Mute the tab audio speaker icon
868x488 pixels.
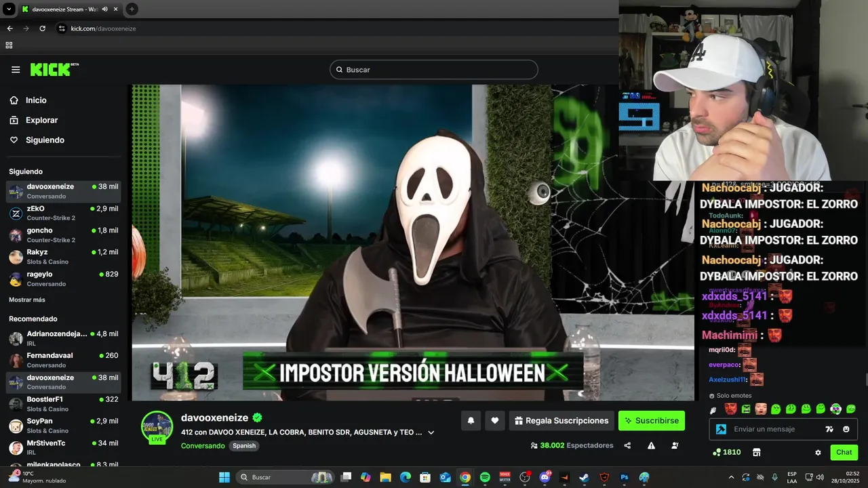104,9
